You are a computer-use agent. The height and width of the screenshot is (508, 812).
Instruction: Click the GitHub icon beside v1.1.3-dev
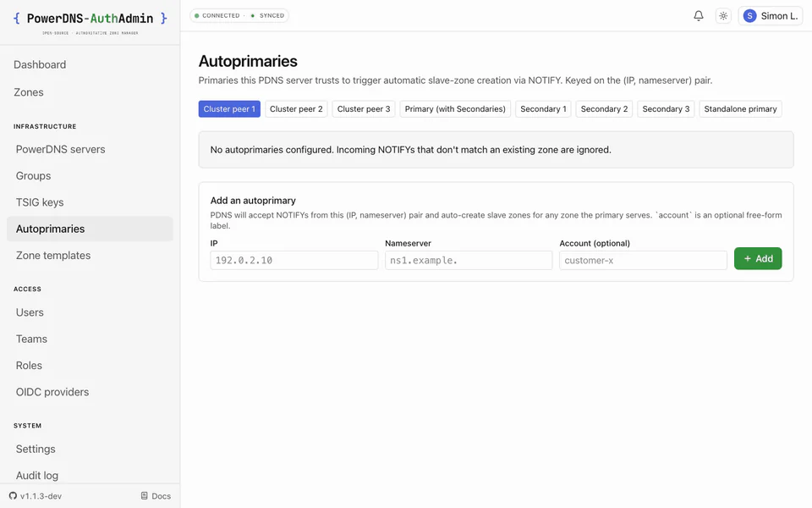(13, 495)
